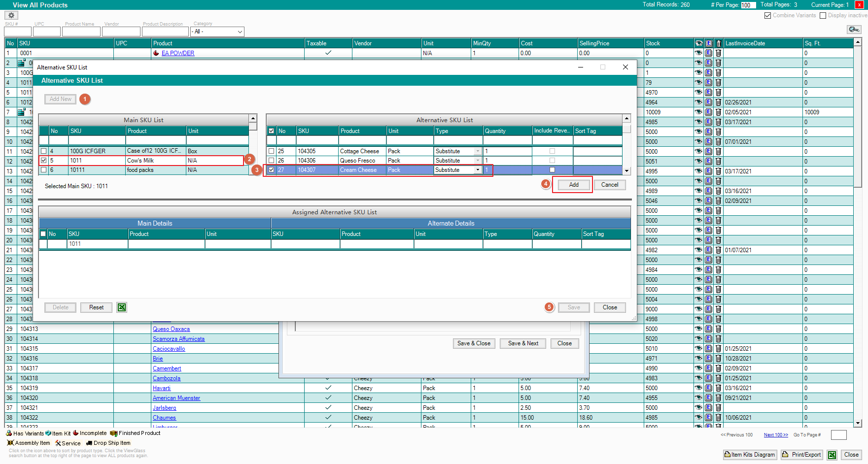The image size is (868, 464).
Task: Click the Excel icon beside Print/Export
Action: click(832, 455)
